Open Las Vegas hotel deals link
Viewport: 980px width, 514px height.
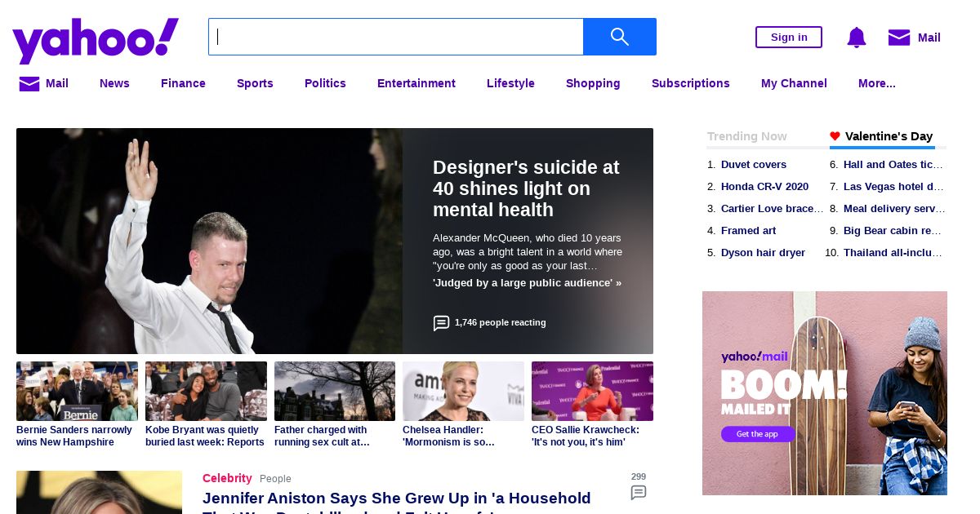pyautogui.click(x=893, y=187)
